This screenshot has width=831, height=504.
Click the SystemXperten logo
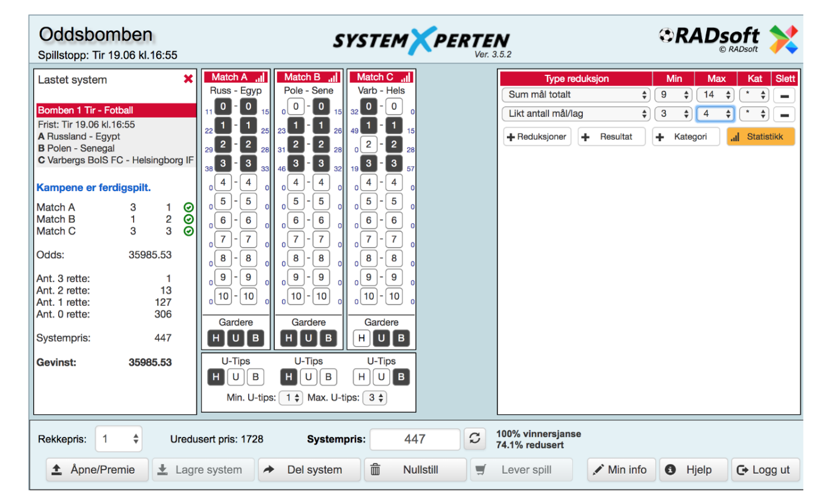pyautogui.click(x=421, y=42)
